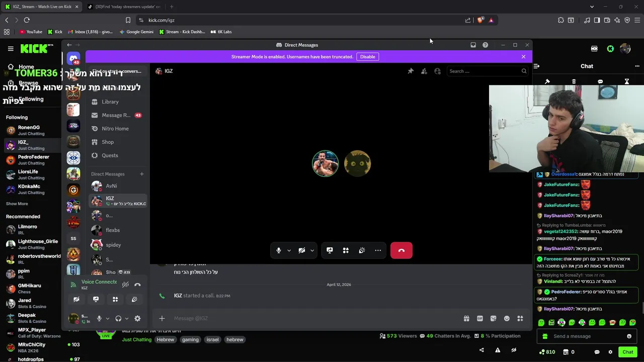Open the spidey direct message

118,245
